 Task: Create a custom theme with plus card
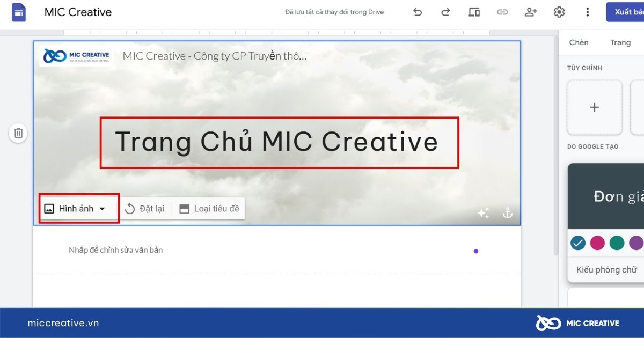click(x=595, y=107)
